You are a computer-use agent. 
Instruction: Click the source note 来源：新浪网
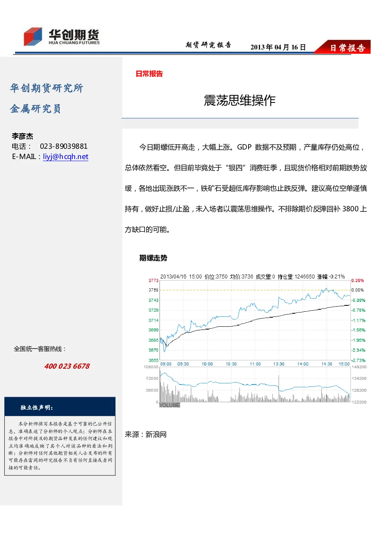coord(146,434)
